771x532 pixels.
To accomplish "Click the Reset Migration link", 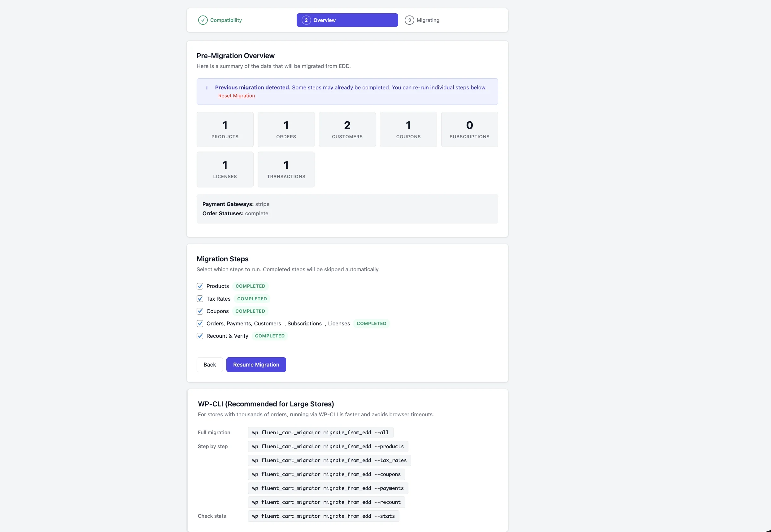I will pyautogui.click(x=237, y=96).
